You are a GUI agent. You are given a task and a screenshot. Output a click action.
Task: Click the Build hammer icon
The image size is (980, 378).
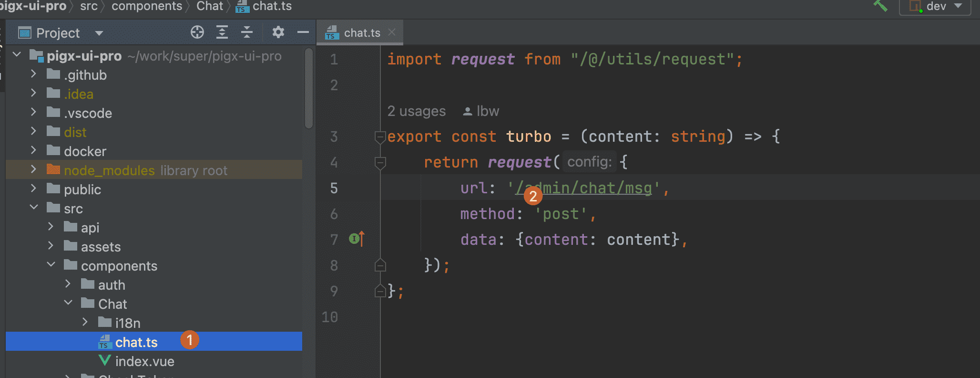[880, 6]
